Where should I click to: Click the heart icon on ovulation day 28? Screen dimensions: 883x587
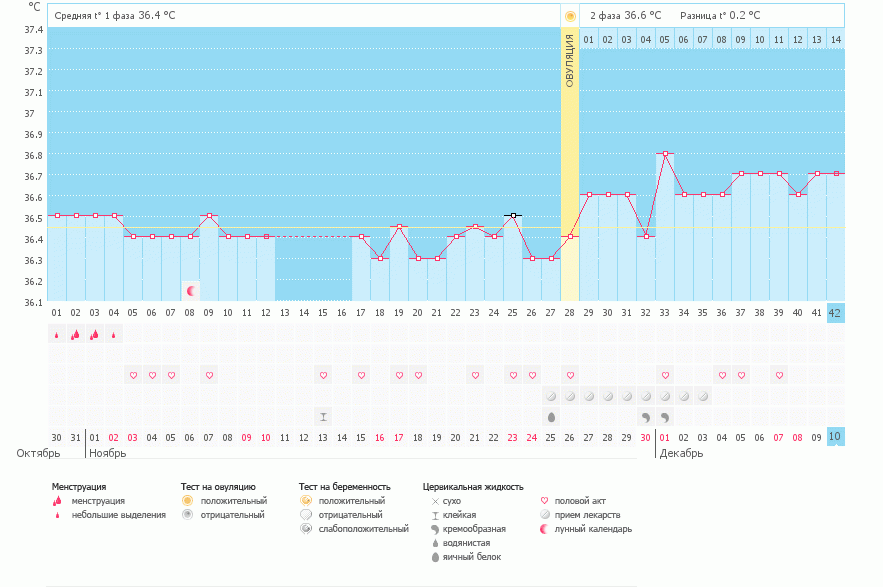coord(570,375)
